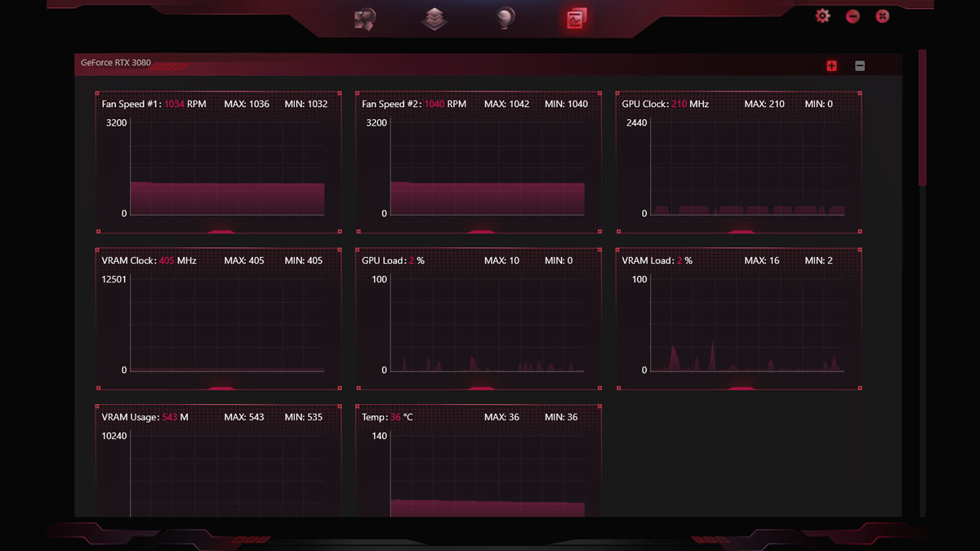Close the app with the round X button
Image resolution: width=980 pixels, height=551 pixels.
point(882,16)
